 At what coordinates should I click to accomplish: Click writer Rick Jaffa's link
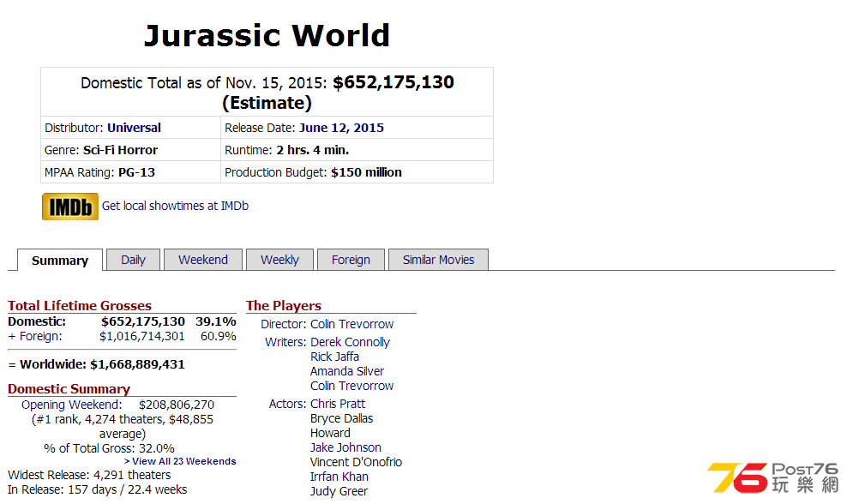tap(334, 357)
